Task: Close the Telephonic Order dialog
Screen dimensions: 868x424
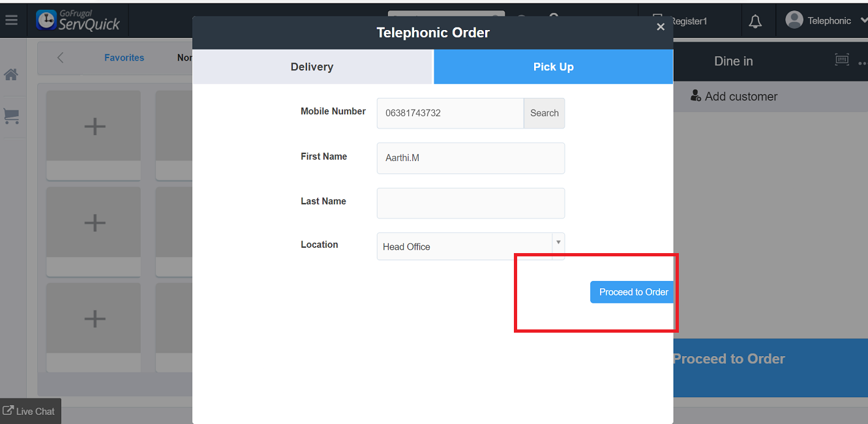Action: [x=661, y=27]
